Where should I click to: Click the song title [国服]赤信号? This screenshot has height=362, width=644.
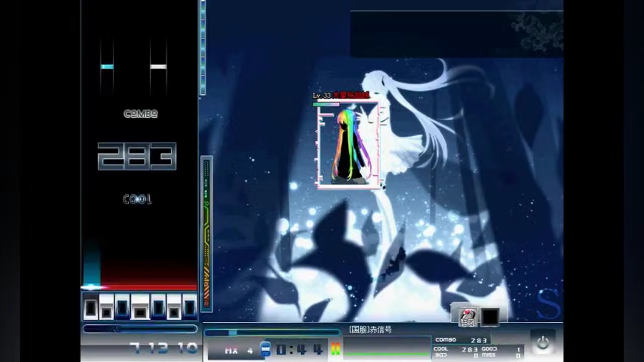pos(370,330)
